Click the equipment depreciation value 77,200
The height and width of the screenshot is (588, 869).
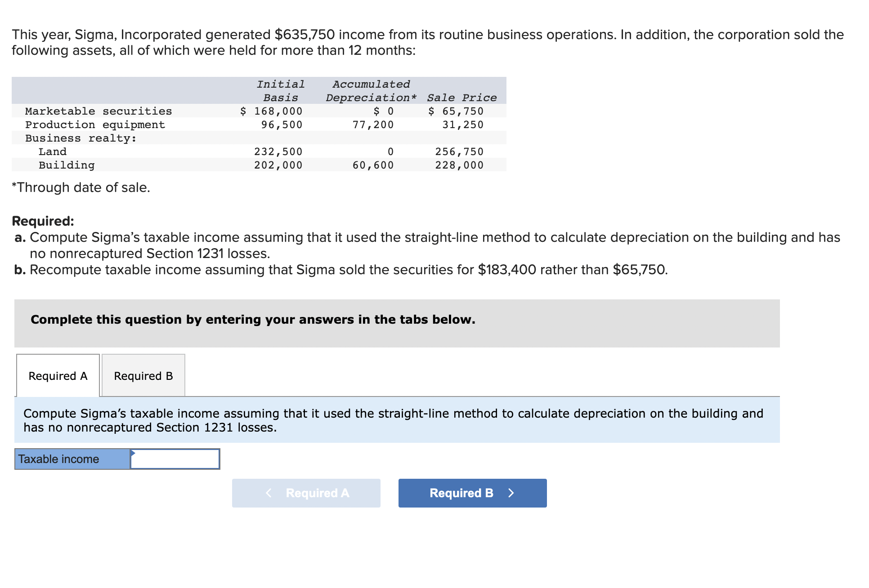coord(373,125)
